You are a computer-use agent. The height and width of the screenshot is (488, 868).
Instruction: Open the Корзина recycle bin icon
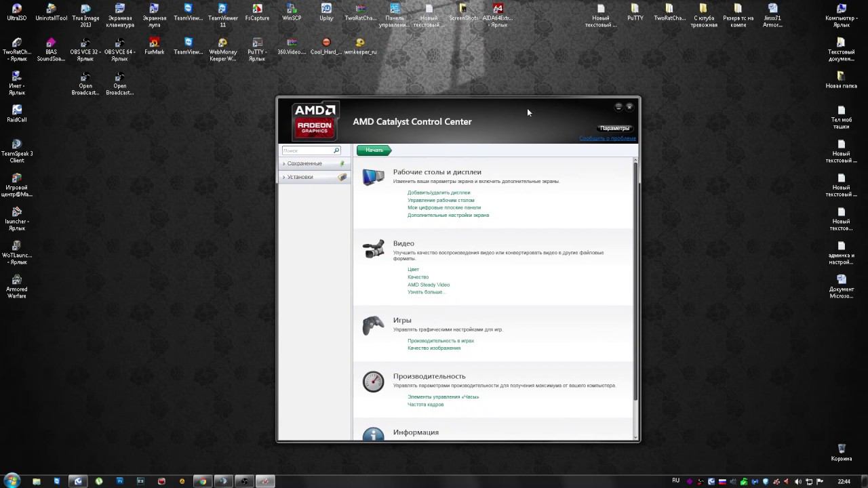[x=842, y=453]
